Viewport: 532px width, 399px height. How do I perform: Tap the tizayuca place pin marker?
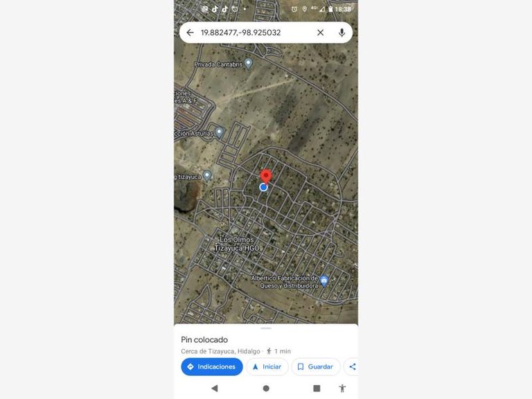206,176
